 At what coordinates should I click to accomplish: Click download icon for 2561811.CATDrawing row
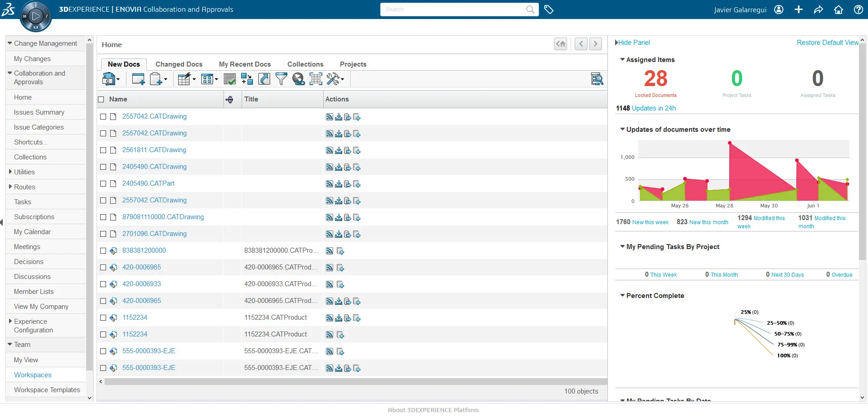(339, 150)
